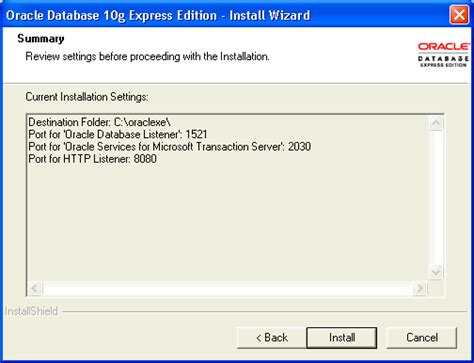The height and width of the screenshot is (363, 474).
Task: Click the horizontal scroll right arrow
Action: pyautogui.click(x=420, y=288)
